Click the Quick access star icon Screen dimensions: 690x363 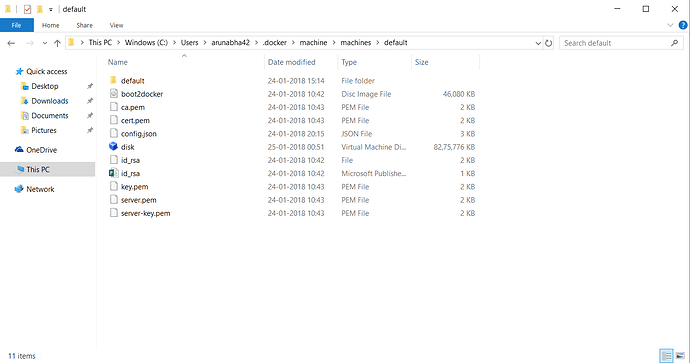19,71
